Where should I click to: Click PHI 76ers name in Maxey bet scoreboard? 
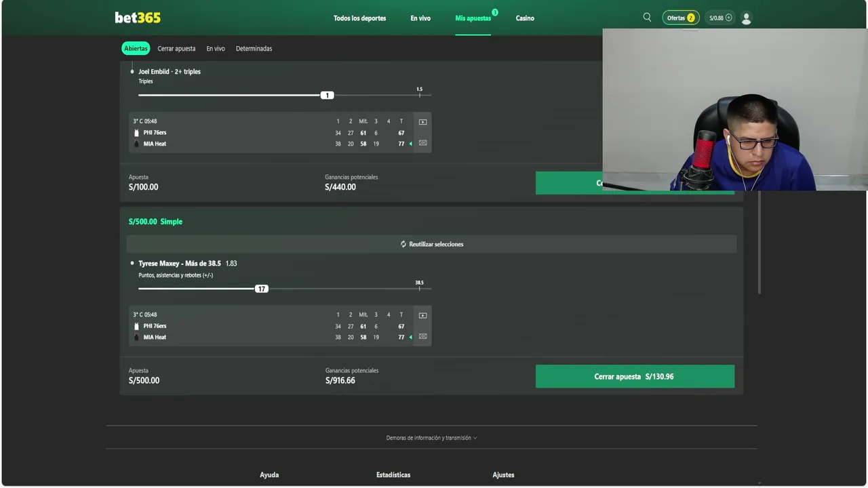pyautogui.click(x=155, y=326)
